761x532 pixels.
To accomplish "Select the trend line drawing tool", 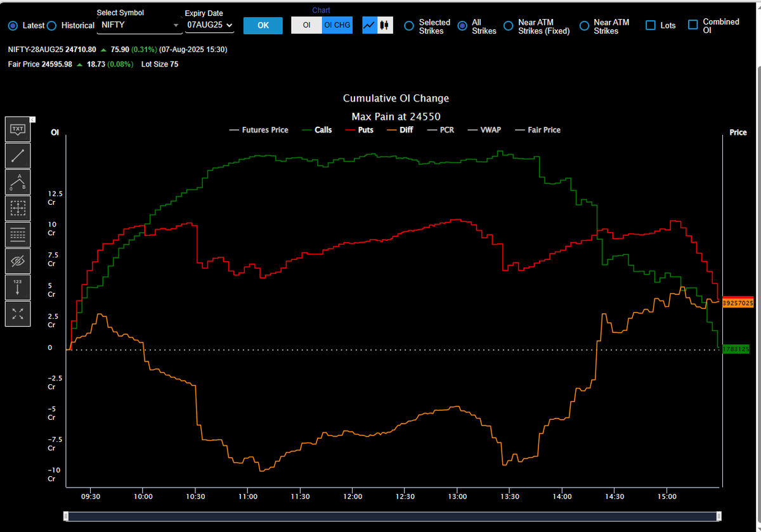I will pos(18,155).
